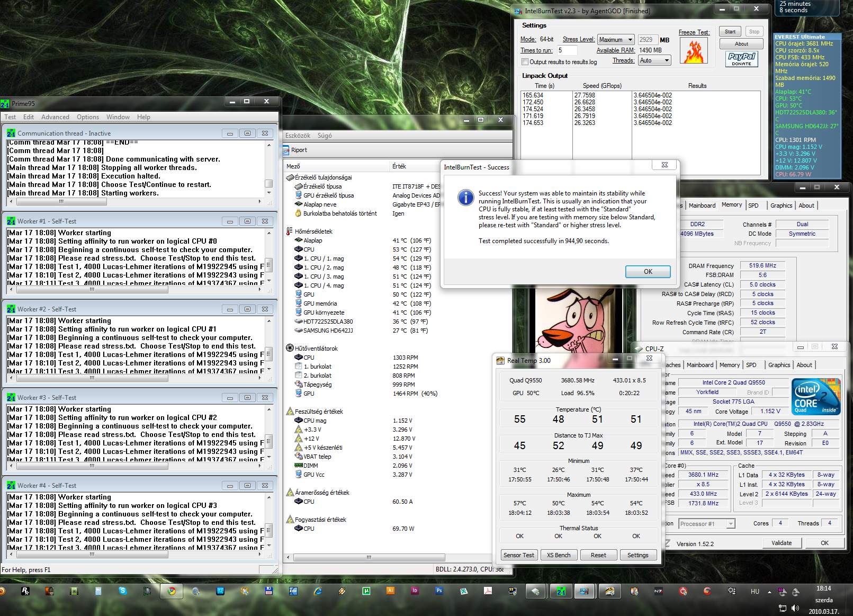
Task: Click Real Temp XS Bench button
Action: point(559,555)
